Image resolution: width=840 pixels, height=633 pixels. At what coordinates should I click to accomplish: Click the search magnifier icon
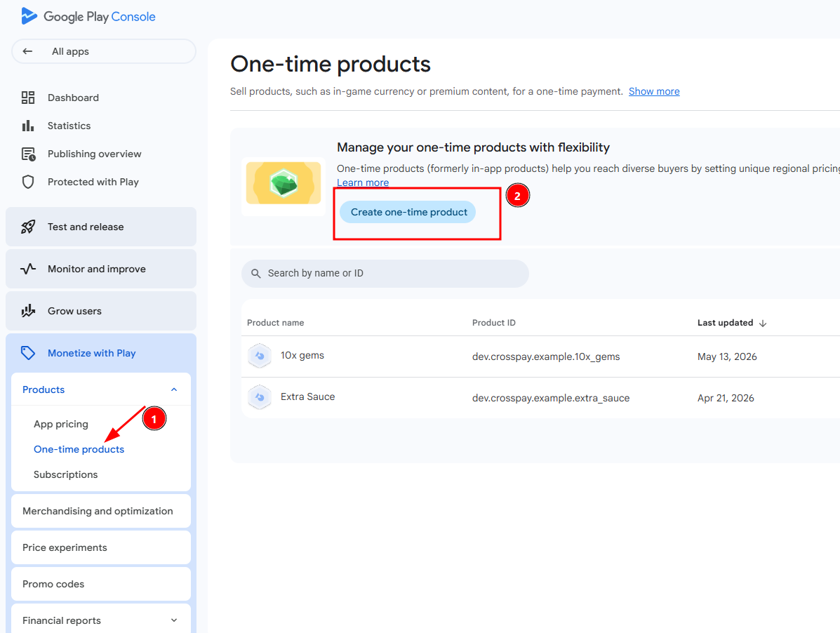point(256,274)
